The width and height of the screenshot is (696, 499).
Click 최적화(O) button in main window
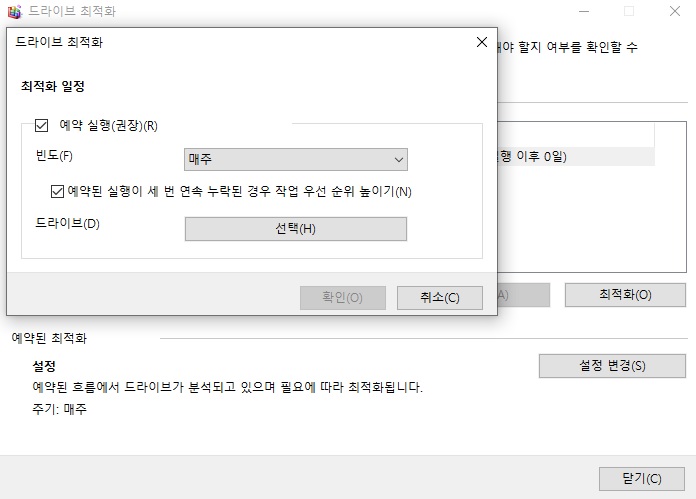pyautogui.click(x=625, y=295)
